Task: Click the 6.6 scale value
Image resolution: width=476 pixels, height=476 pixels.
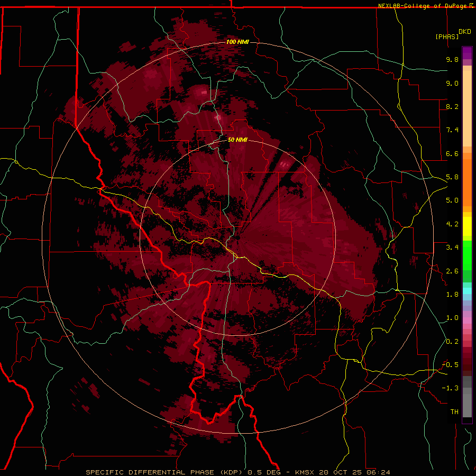Action: click(x=452, y=153)
